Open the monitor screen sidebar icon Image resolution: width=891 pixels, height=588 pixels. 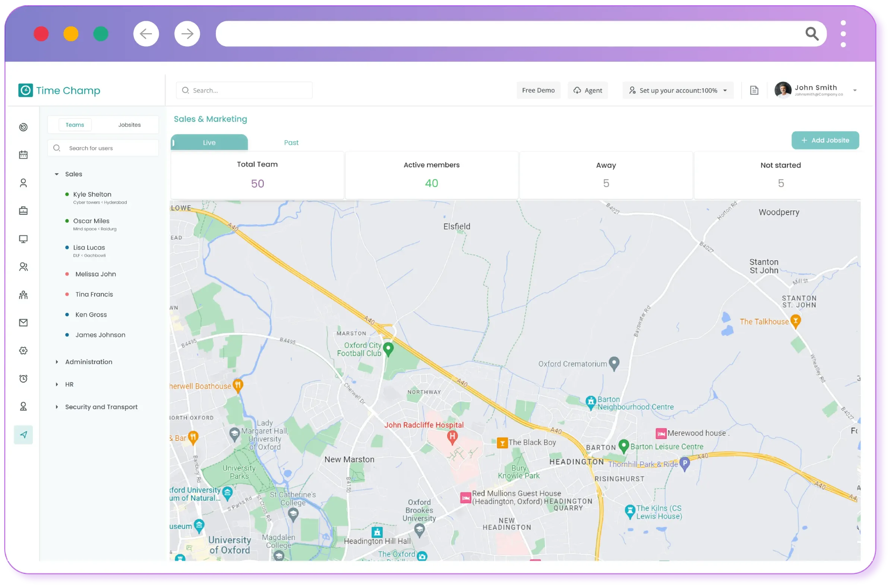[x=23, y=239]
